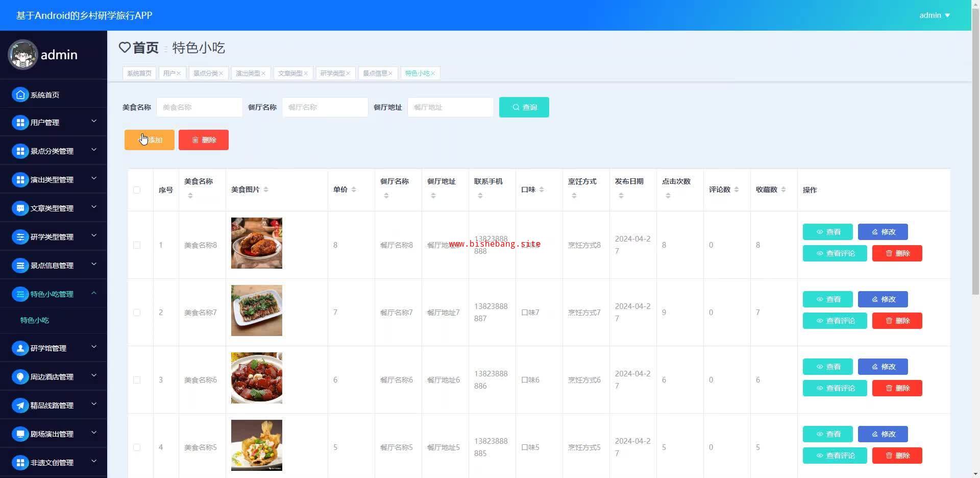
Task: Click the study hall management person icon
Action: [x=20, y=348]
